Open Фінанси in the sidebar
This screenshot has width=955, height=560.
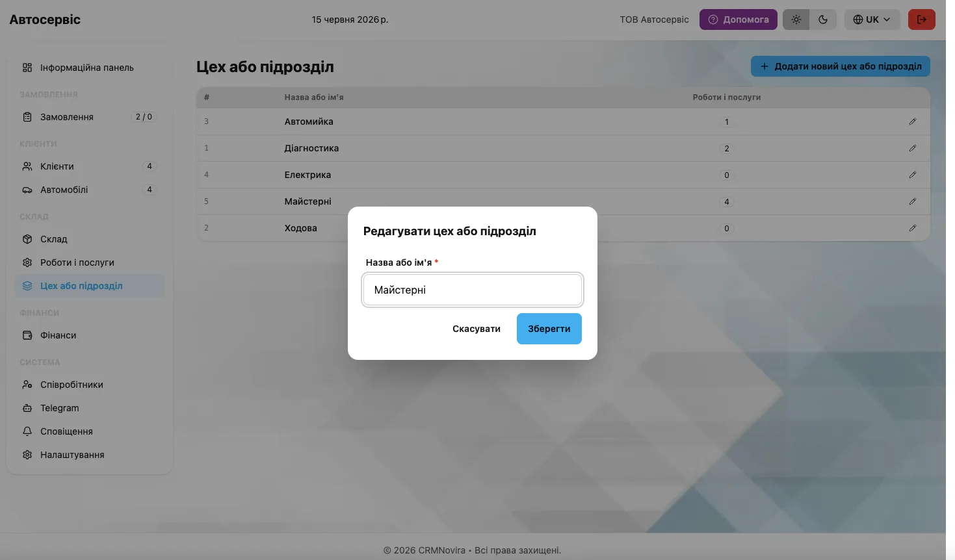[89, 335]
